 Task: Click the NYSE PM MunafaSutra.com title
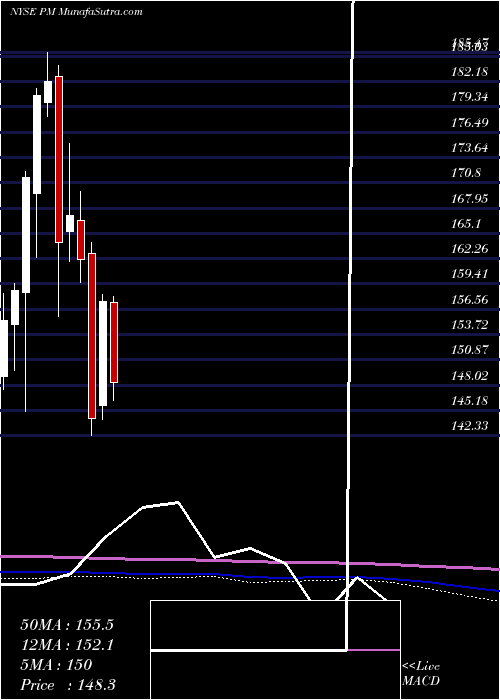[76, 12]
